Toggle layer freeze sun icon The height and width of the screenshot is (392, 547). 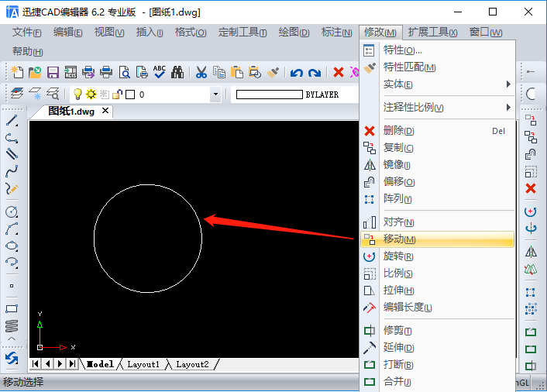[91, 94]
